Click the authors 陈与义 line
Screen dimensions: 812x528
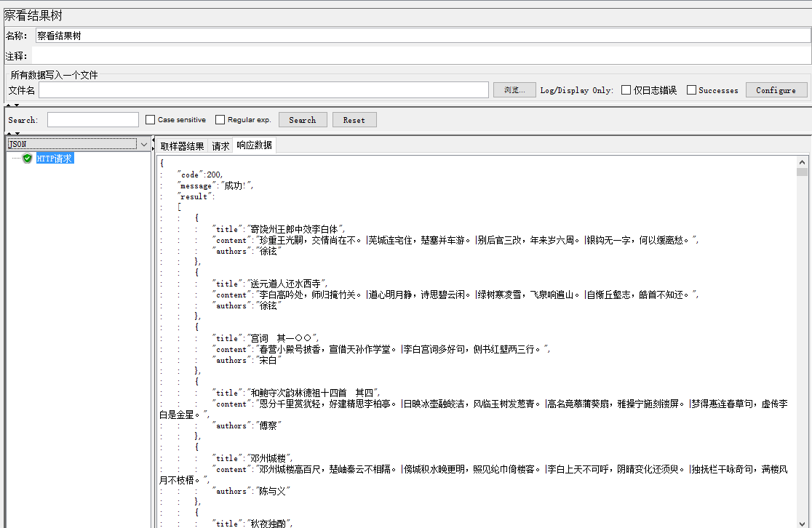(x=251, y=491)
